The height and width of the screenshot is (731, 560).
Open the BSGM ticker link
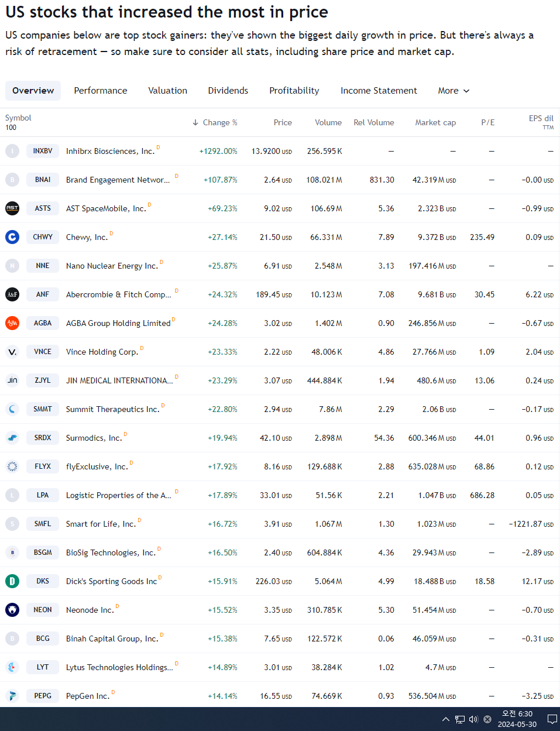(x=43, y=552)
